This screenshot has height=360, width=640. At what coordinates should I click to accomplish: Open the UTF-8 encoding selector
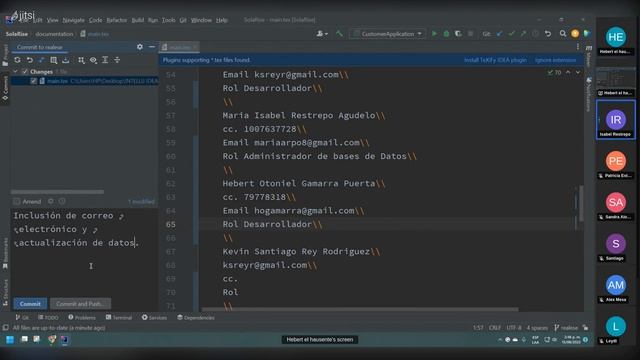click(x=513, y=328)
